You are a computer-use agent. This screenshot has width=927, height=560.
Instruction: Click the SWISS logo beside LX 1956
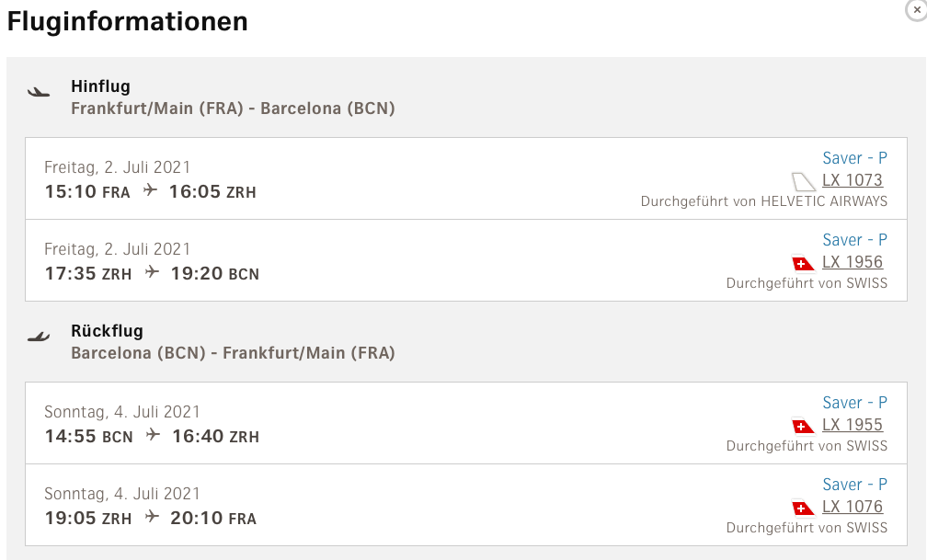point(803,263)
